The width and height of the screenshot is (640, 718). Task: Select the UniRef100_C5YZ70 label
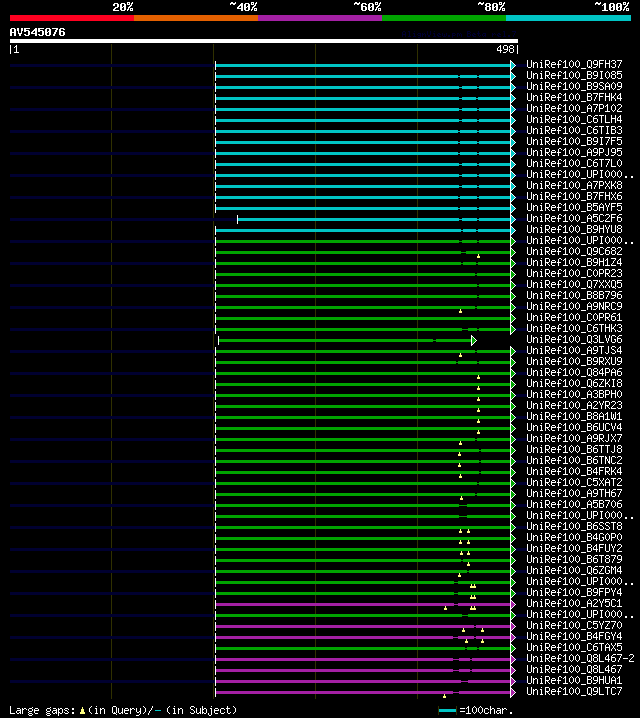pos(574,625)
